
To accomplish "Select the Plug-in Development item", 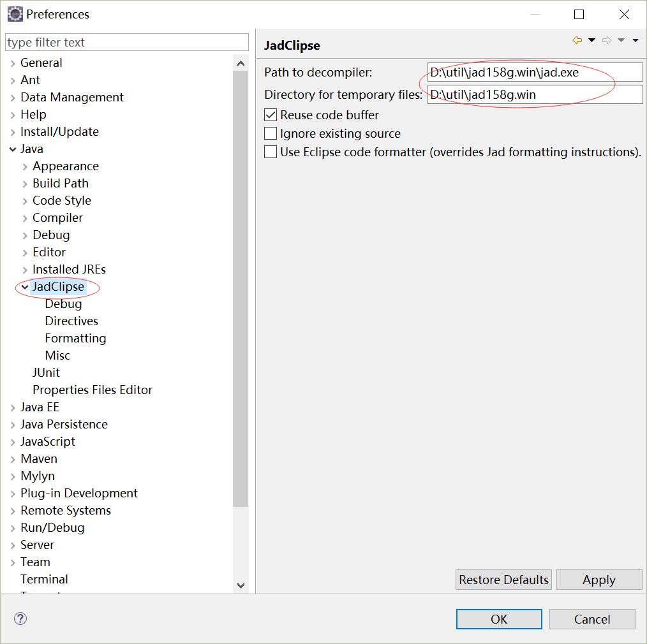I will click(x=79, y=494).
